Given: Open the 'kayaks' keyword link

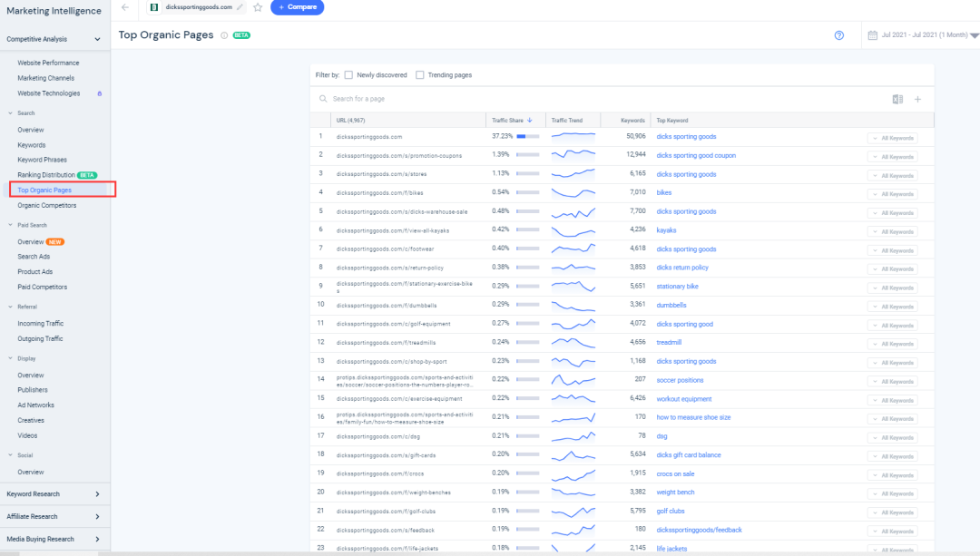Looking at the screenshot, I should tap(666, 230).
